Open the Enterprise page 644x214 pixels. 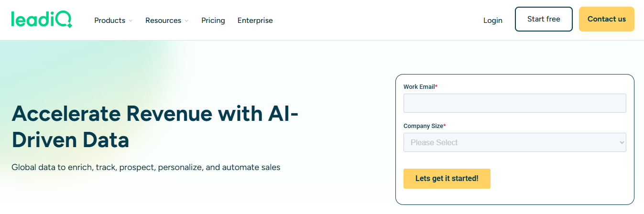coord(255,21)
